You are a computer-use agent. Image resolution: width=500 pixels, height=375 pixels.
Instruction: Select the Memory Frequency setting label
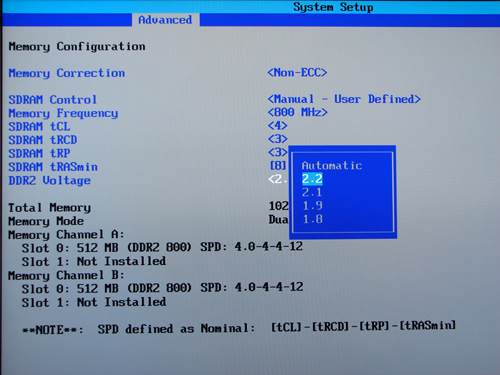63,113
